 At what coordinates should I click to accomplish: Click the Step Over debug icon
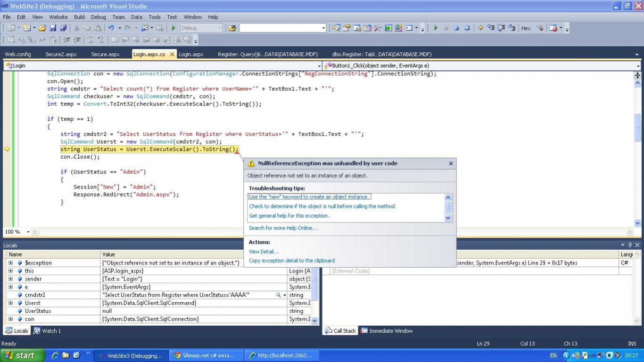pyautogui.click(x=502, y=28)
